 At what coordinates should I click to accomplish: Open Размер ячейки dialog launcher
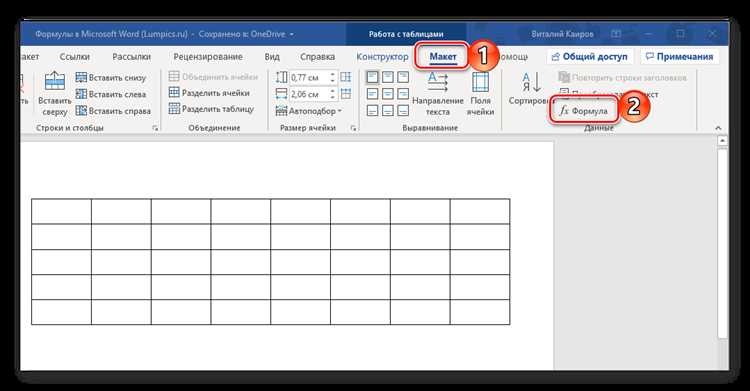click(353, 128)
